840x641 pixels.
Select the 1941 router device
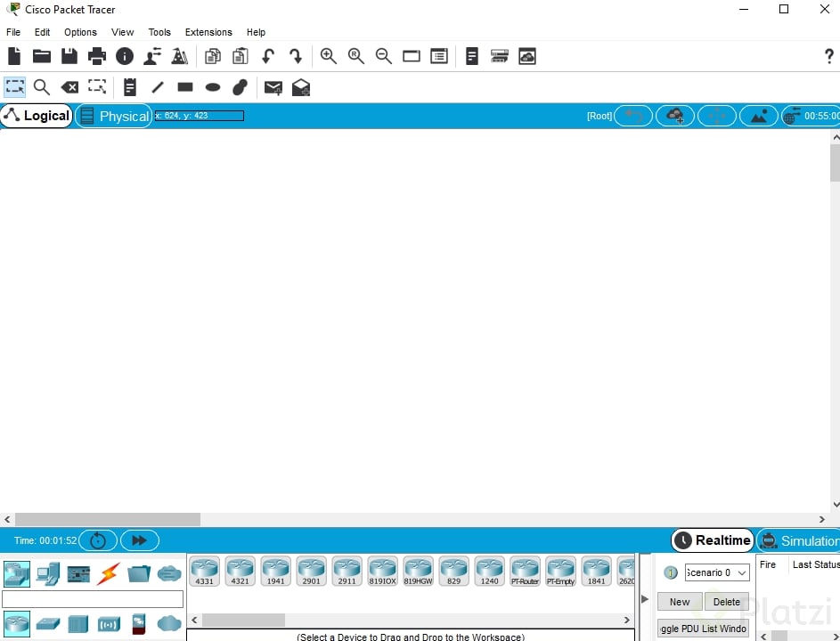click(276, 572)
